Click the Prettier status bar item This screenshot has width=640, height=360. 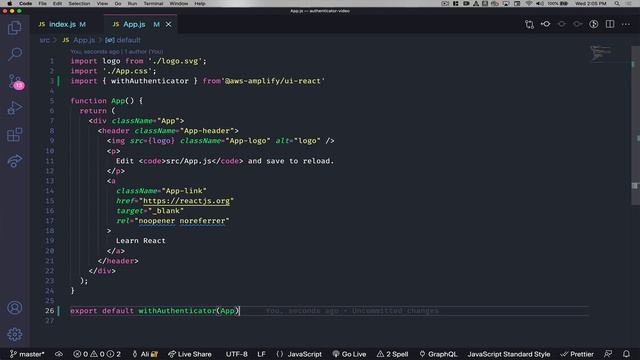(x=577, y=354)
